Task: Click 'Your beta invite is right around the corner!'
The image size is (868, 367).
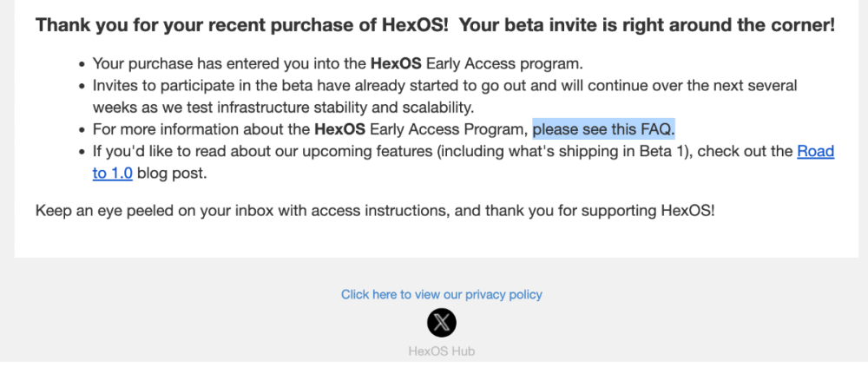Action: (646, 25)
